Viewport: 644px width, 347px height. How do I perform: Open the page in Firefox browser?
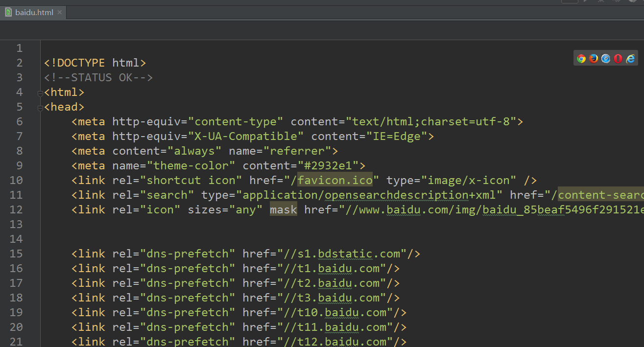point(594,59)
